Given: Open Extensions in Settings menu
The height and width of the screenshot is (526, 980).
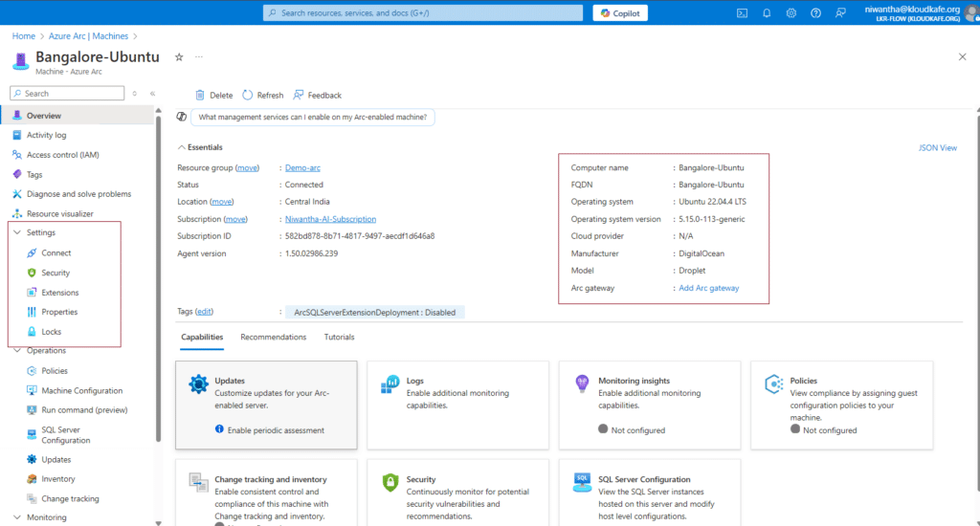Looking at the screenshot, I should tap(59, 293).
